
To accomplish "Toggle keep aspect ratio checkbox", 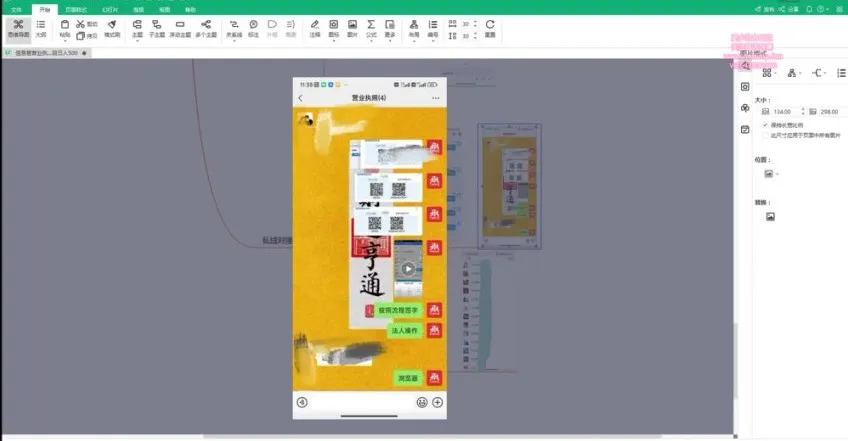I will (x=765, y=125).
